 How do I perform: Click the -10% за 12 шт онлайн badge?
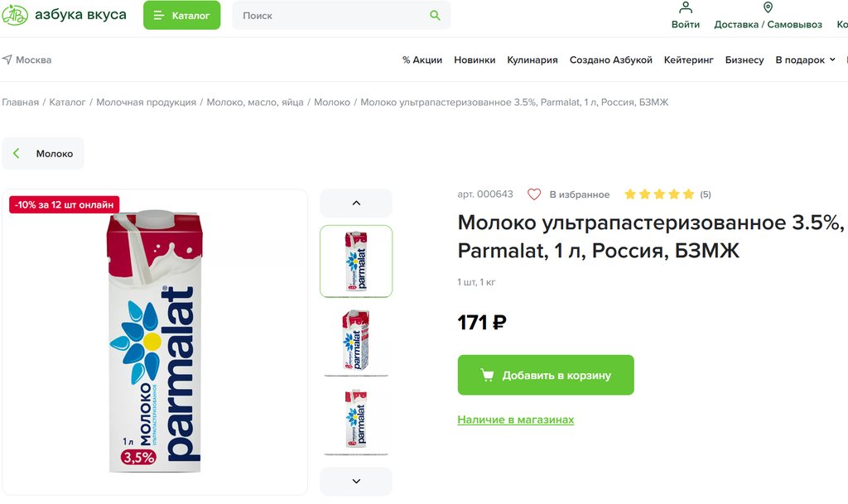pyautogui.click(x=65, y=204)
